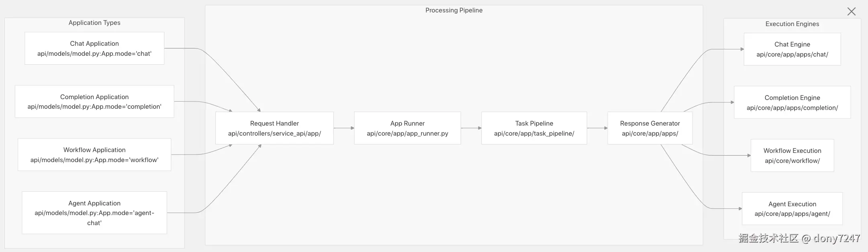Click the api/controllers/service_api/app/ path text
Image resolution: width=868 pixels, height=252 pixels.
pyautogui.click(x=274, y=134)
